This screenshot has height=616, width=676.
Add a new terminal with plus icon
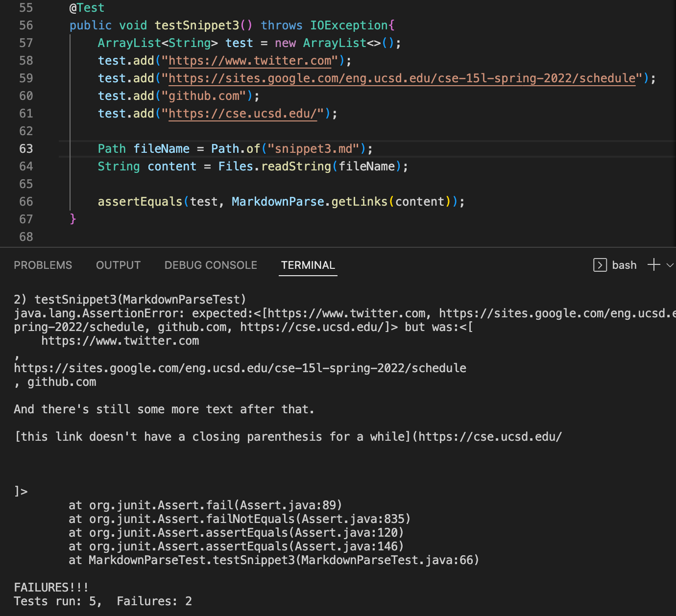tap(653, 265)
